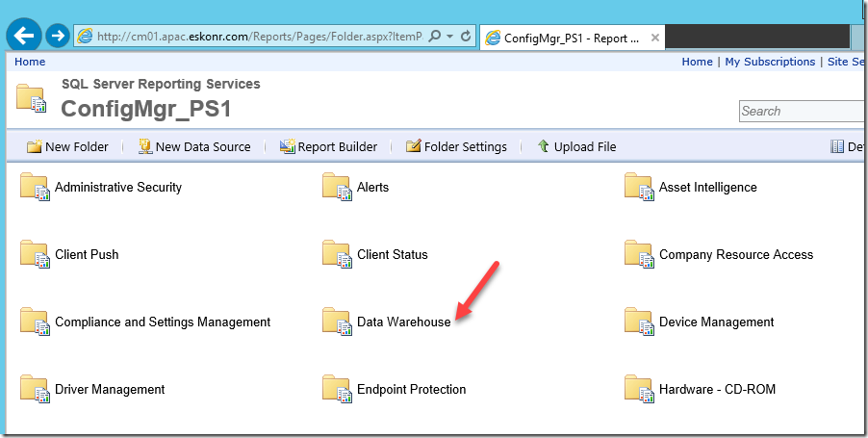Click the Driver Management folder icon

coord(35,389)
